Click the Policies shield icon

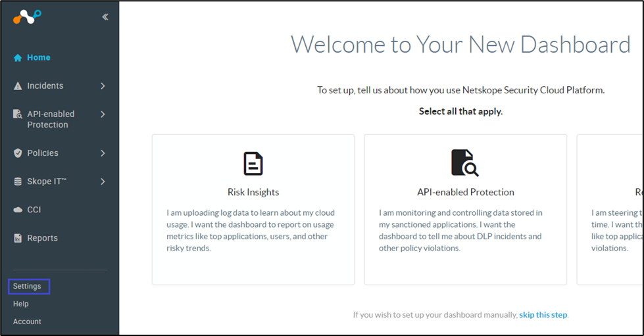(x=18, y=153)
